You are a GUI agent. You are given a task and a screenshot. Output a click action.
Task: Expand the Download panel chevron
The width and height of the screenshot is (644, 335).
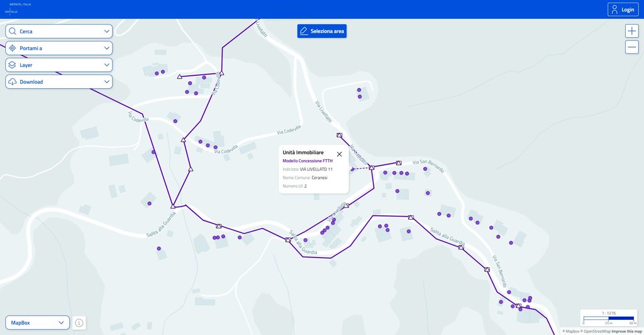click(107, 82)
